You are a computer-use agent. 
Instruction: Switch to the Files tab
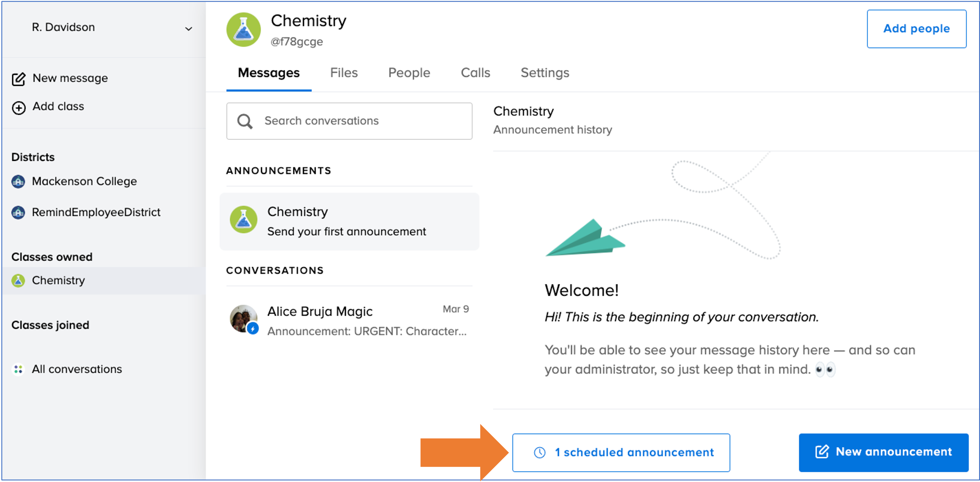coord(343,73)
